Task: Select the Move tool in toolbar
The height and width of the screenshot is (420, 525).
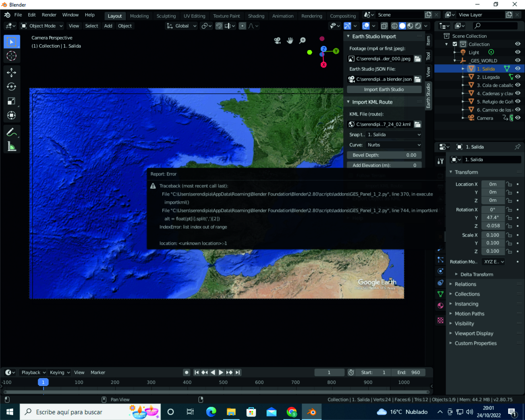Action: click(11, 72)
